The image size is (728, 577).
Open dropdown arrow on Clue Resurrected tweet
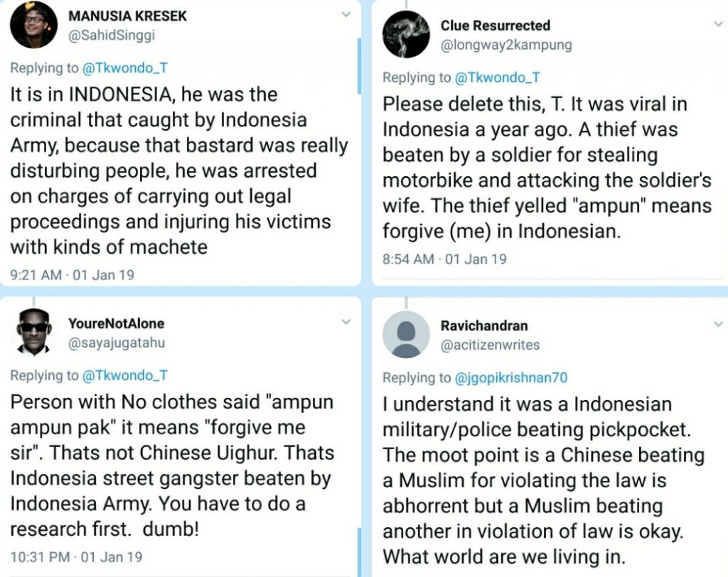point(718,24)
